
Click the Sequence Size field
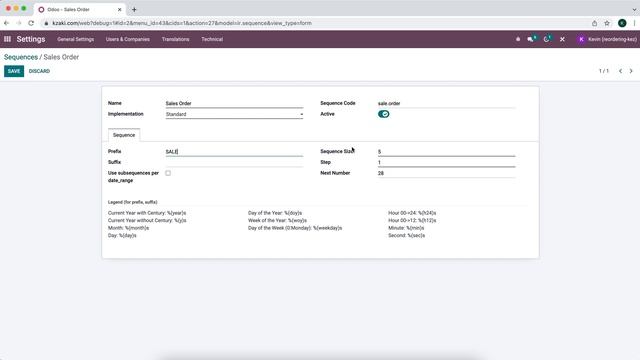pyautogui.click(x=447, y=151)
